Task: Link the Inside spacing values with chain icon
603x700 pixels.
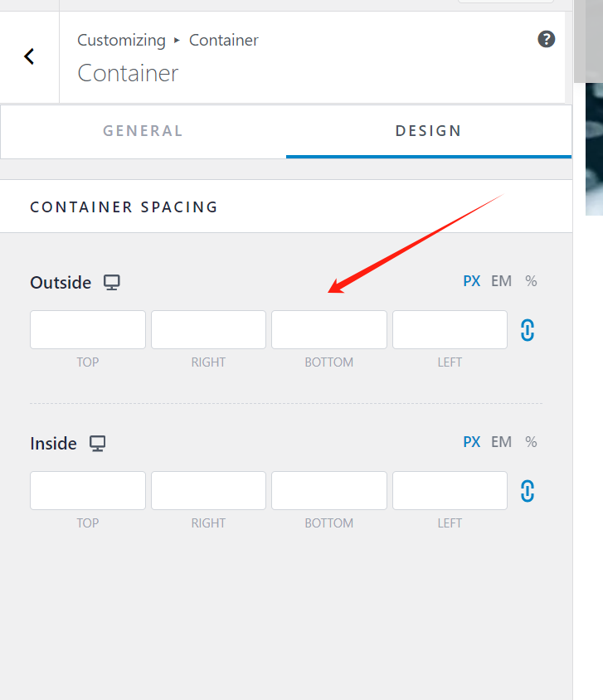Action: (528, 490)
